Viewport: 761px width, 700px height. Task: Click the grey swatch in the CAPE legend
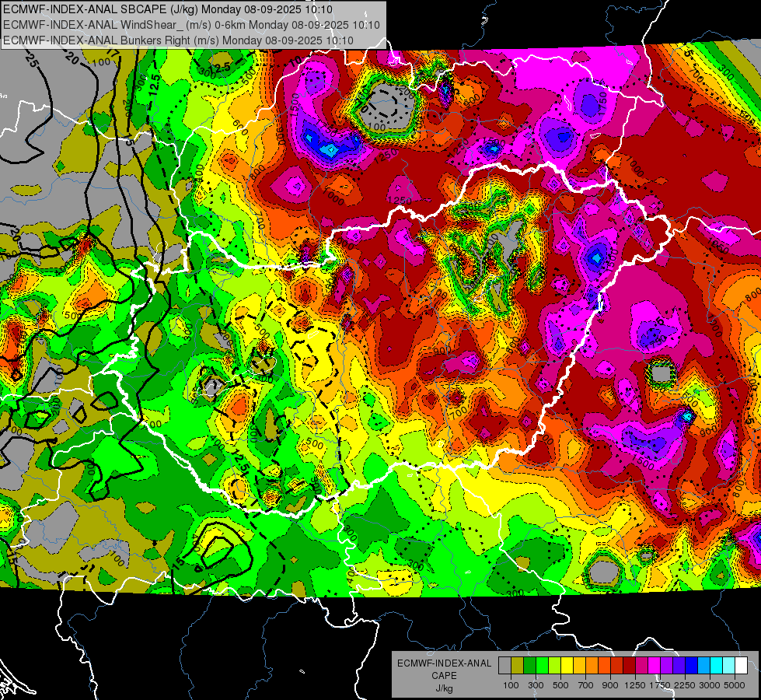(504, 665)
